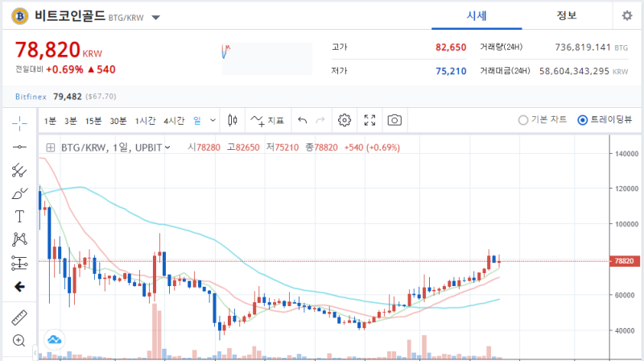Select the brush drawing tool
This screenshot has height=361, width=644.
tap(19, 193)
